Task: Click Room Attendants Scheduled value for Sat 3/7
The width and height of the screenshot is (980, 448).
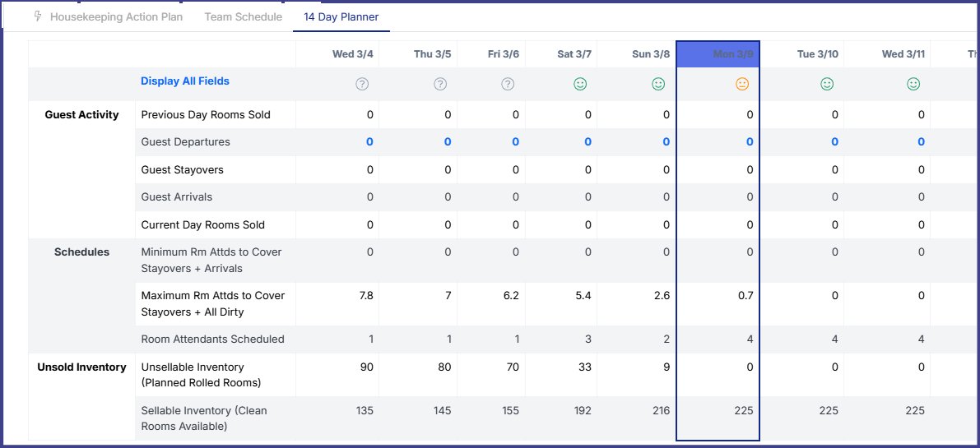Action: (x=588, y=339)
